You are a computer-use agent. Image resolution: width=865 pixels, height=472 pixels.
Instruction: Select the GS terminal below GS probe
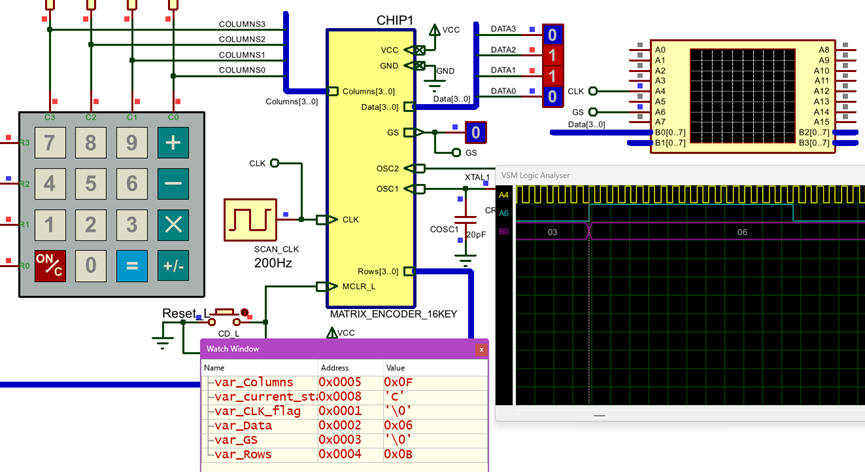456,153
